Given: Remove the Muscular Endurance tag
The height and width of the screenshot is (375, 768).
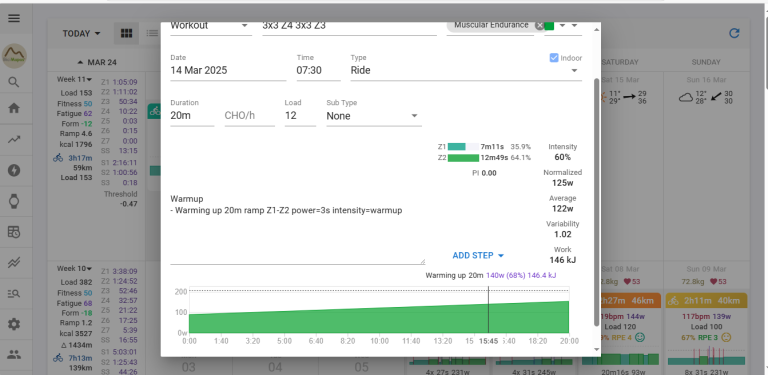Looking at the screenshot, I should point(539,25).
